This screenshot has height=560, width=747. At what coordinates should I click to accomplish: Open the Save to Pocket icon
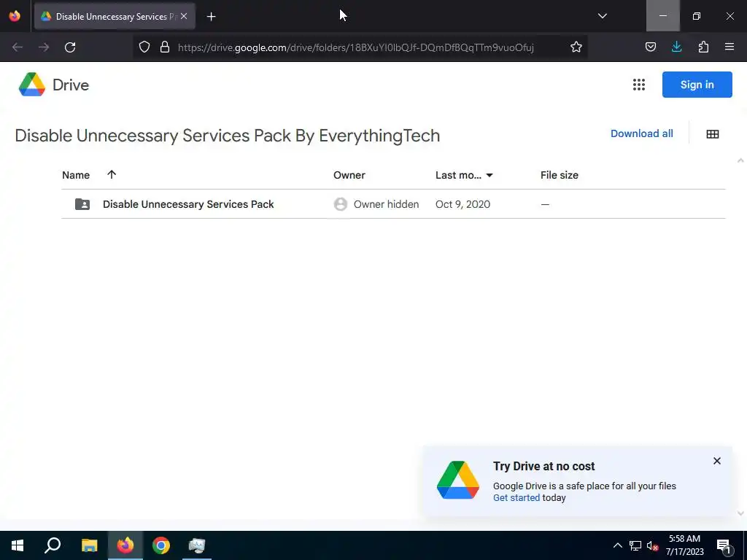point(650,47)
